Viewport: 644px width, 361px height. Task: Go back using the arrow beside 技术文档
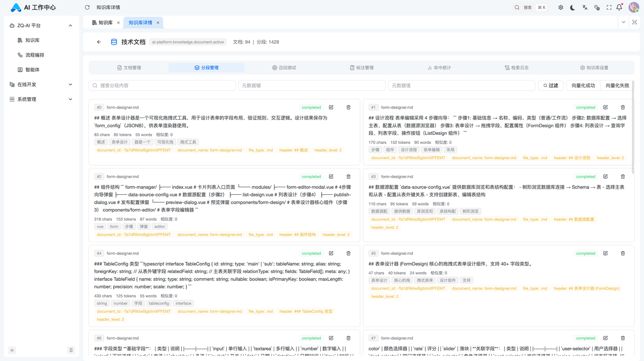tap(99, 42)
